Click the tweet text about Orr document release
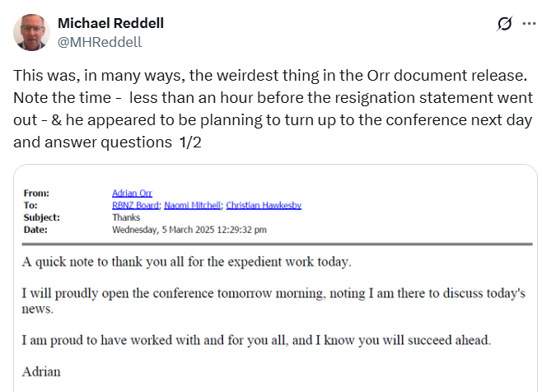This screenshot has height=392, width=542. (x=272, y=109)
